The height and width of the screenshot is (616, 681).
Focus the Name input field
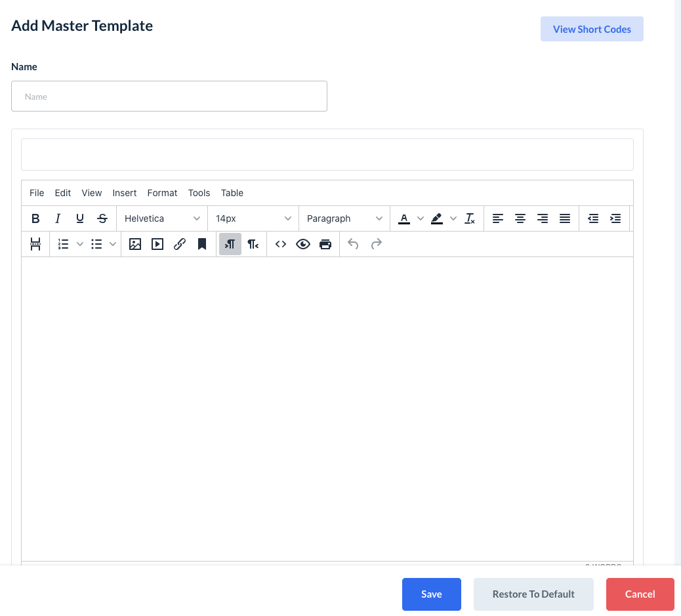pyautogui.click(x=169, y=96)
